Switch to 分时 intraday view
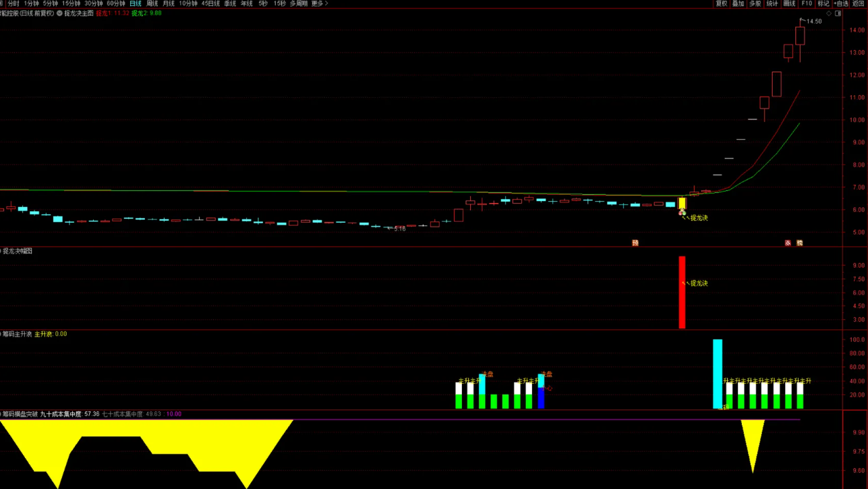The image size is (868, 489). point(13,4)
